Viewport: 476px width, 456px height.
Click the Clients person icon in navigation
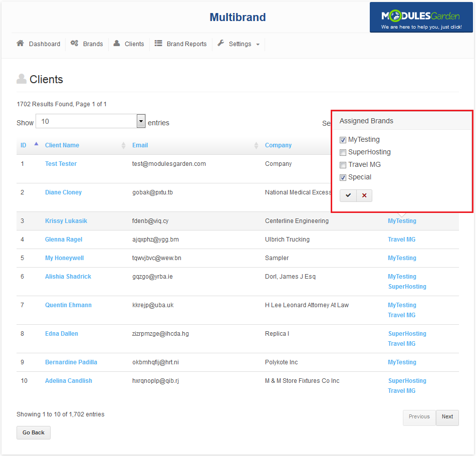117,44
